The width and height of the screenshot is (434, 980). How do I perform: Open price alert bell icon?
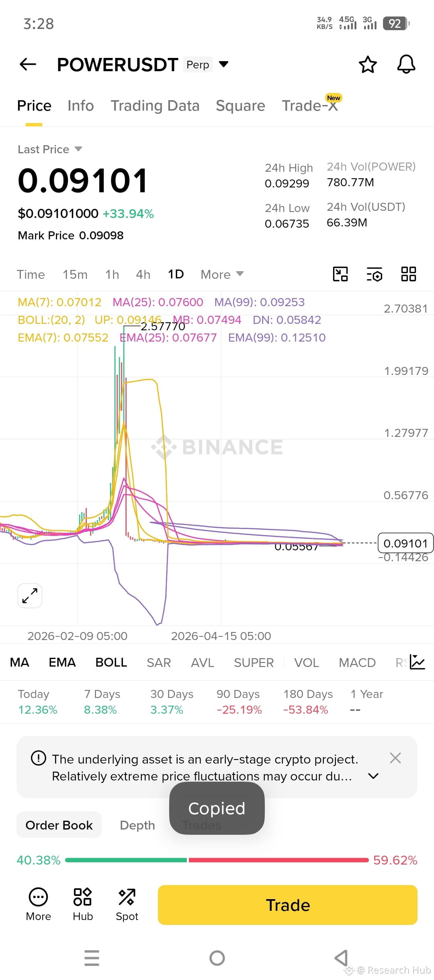tap(406, 64)
